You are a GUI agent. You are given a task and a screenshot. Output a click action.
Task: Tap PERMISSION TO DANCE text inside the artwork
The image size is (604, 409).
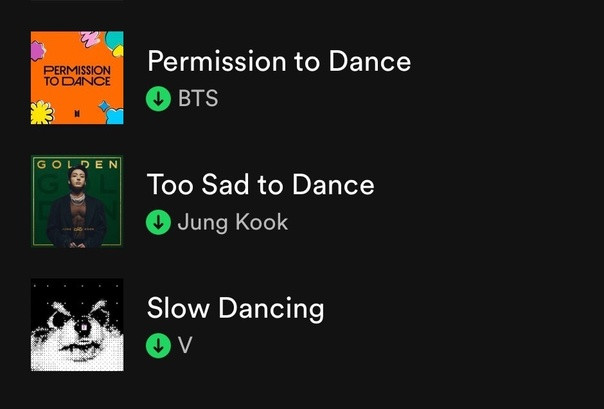point(77,76)
